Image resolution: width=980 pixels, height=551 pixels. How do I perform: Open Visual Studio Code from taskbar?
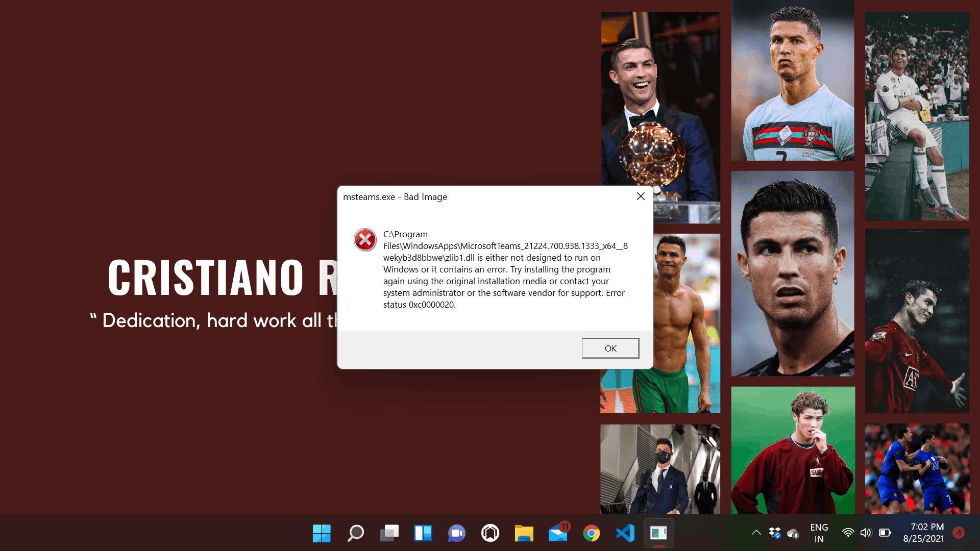pyautogui.click(x=625, y=533)
